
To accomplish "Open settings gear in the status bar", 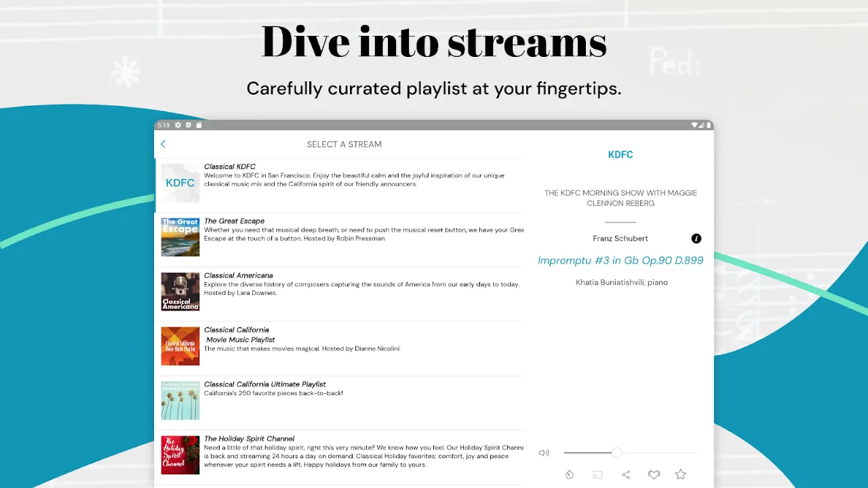I will point(178,125).
